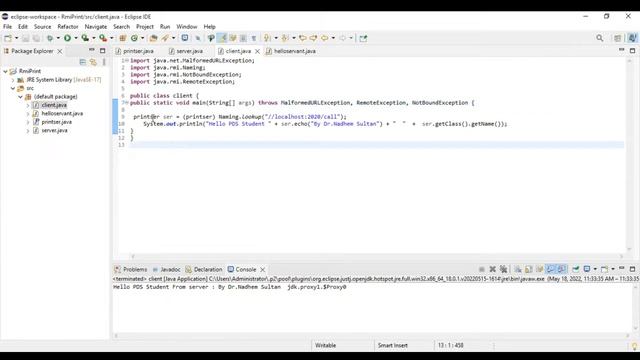The width and height of the screenshot is (640, 360).
Task: Select printser.java in Package Explorer
Action: coord(56,122)
